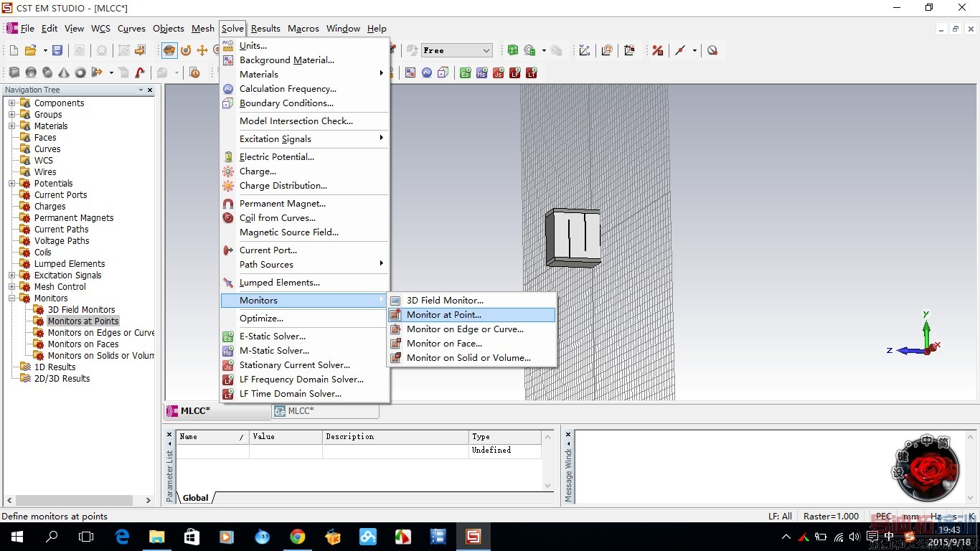Open File Explorer from the taskbar
This screenshot has height=551, width=980.
tap(156, 537)
